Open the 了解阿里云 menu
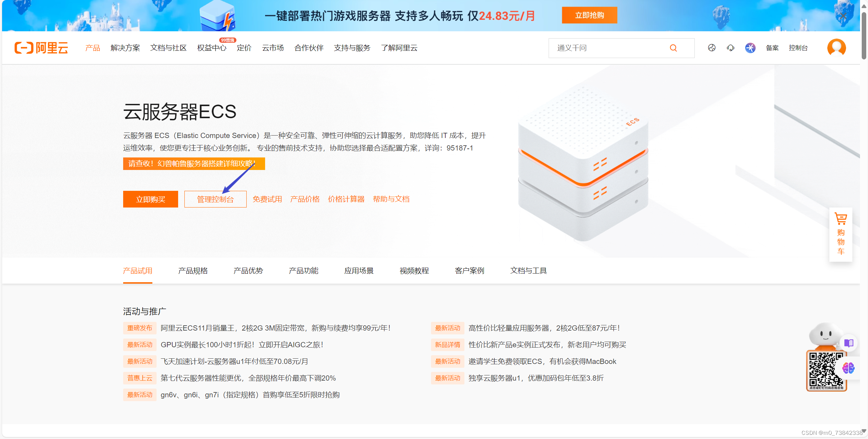The width and height of the screenshot is (868, 439). click(x=399, y=48)
